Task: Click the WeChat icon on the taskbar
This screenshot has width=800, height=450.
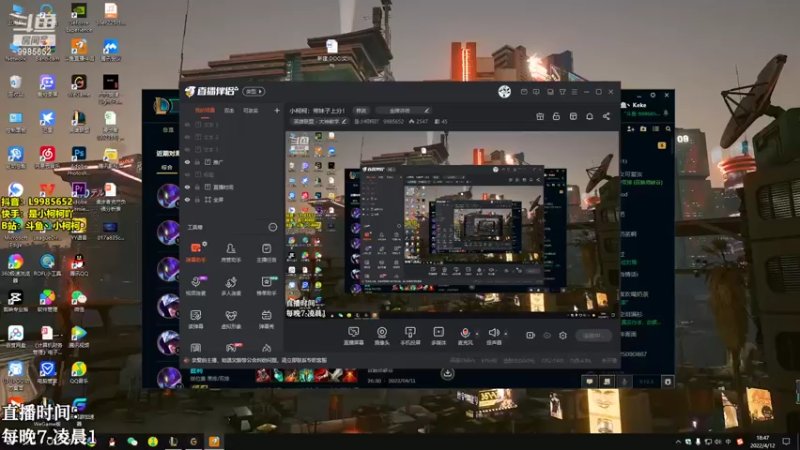Action: pyautogui.click(x=132, y=441)
